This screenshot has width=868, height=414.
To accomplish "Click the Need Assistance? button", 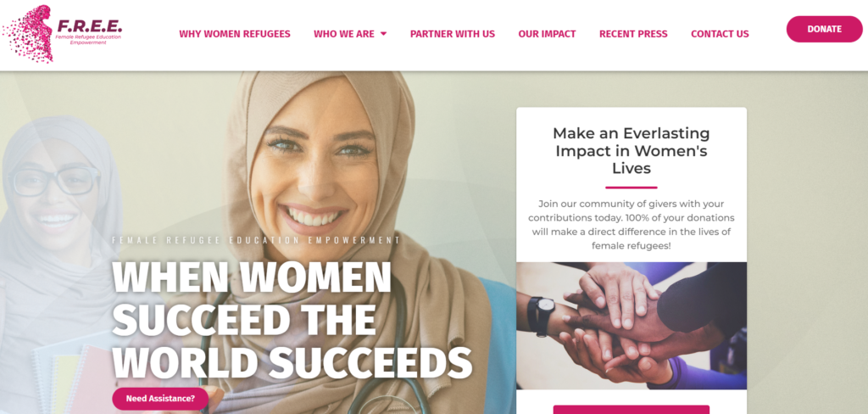I will pyautogui.click(x=160, y=399).
